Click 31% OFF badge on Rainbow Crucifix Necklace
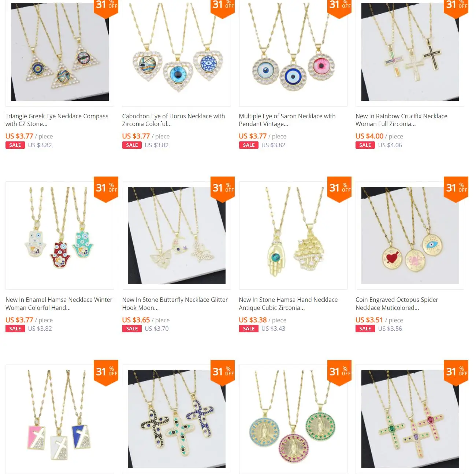Viewport: 476px width, 474px height. 456,7
